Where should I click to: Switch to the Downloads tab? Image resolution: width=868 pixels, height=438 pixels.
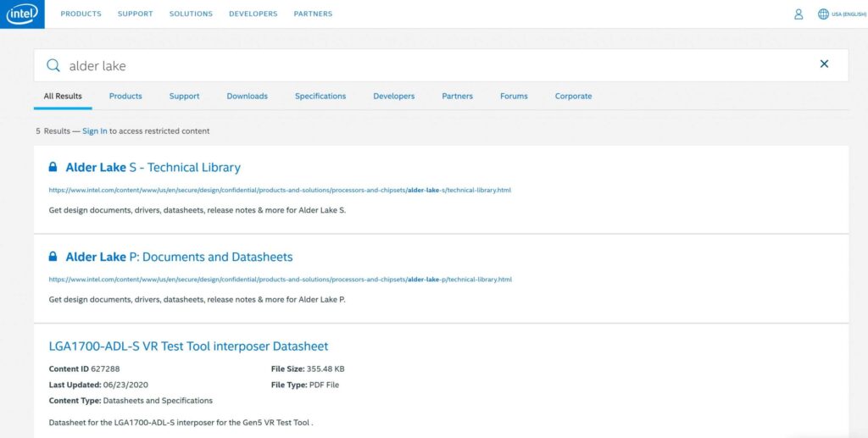point(247,97)
